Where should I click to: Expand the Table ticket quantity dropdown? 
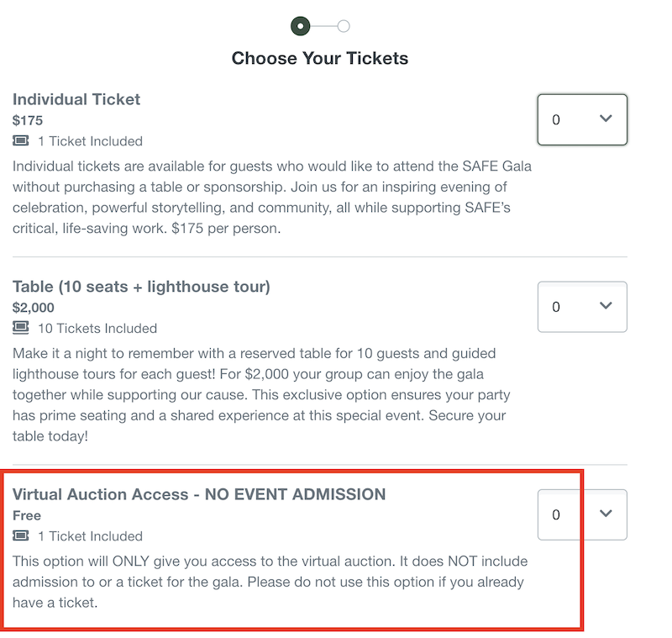point(582,307)
